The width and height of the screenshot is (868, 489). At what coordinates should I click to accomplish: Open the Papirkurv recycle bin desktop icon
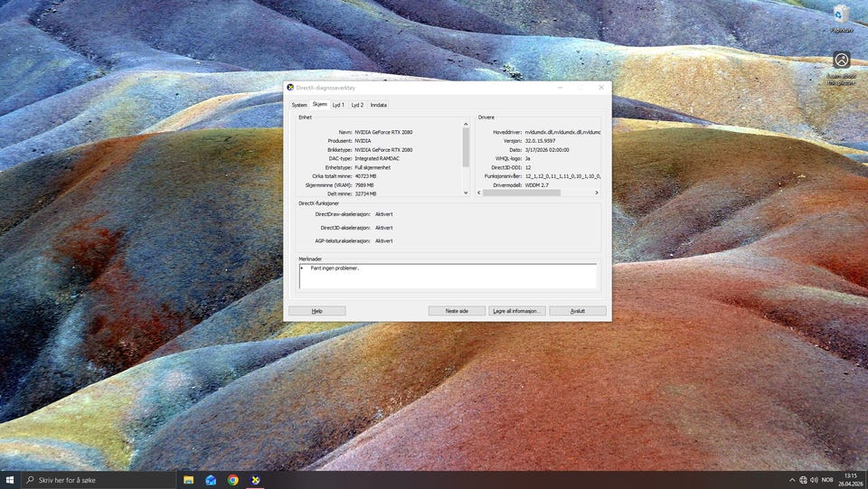[842, 18]
